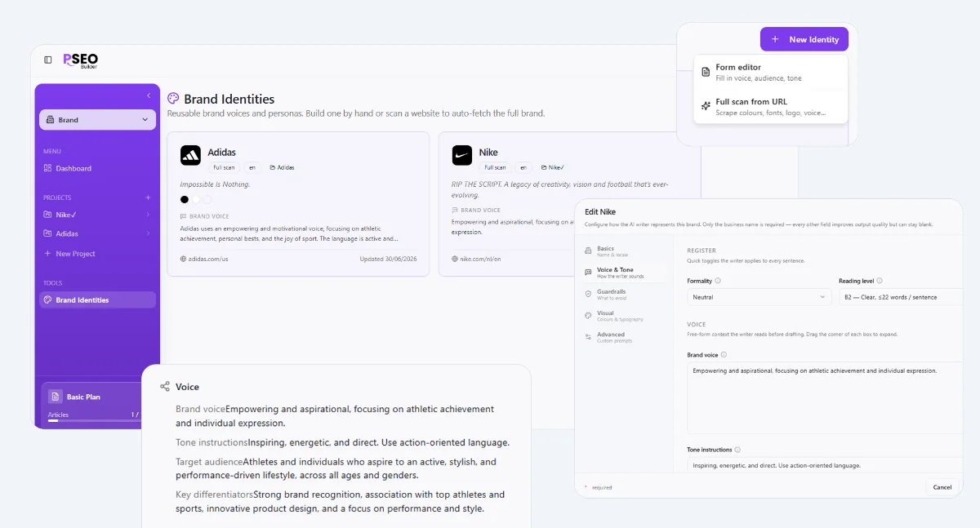Select the last swatch on Adidas card
980x528 pixels.
(207, 199)
